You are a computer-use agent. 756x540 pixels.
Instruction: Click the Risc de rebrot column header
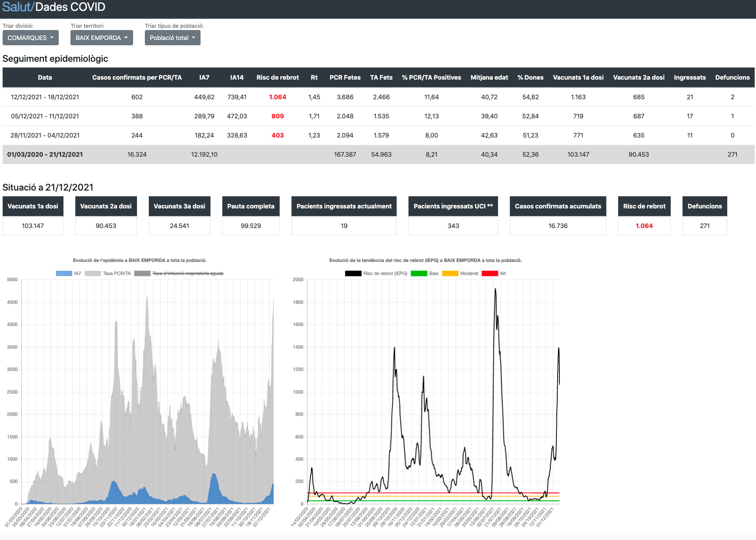point(278,77)
